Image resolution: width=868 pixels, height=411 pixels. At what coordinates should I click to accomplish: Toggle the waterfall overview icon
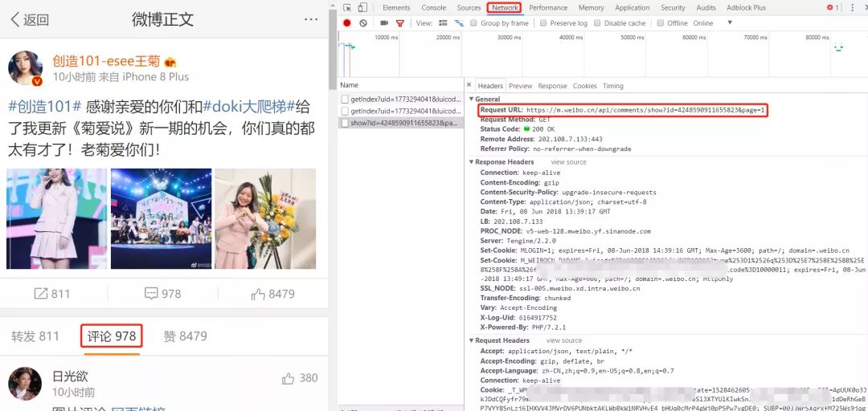[x=459, y=23]
